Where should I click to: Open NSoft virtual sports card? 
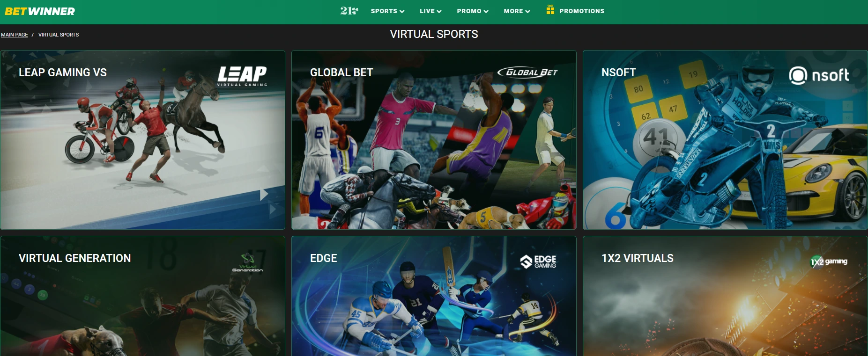[725, 140]
